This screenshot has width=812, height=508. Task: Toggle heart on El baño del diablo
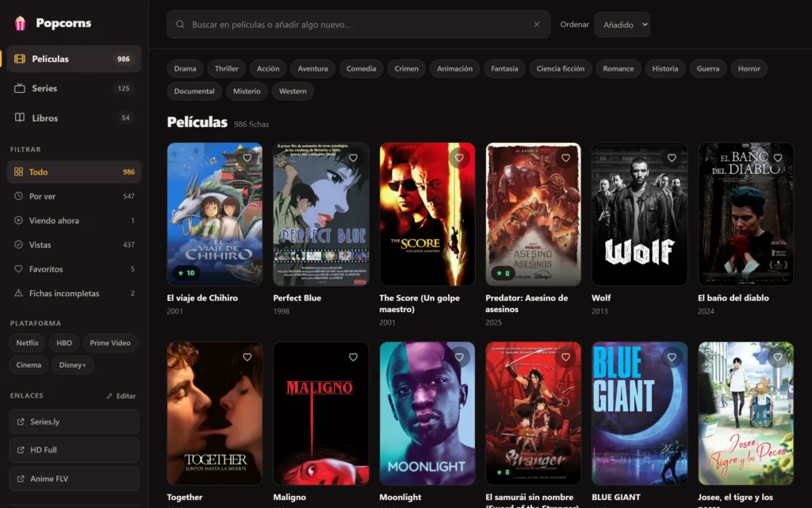(778, 158)
